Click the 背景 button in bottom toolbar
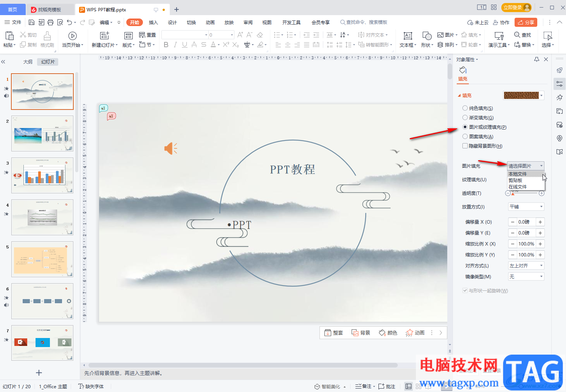Image resolution: width=566 pixels, height=392 pixels. click(x=361, y=333)
